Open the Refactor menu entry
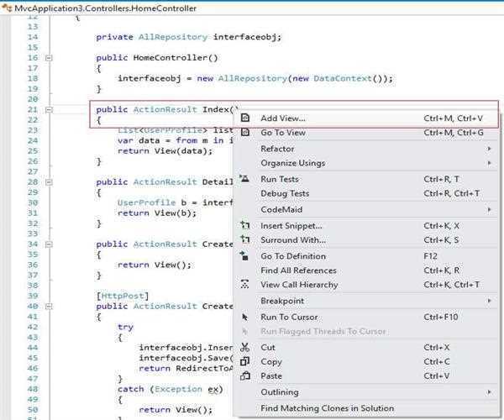This screenshot has width=504, height=420. coord(366,149)
